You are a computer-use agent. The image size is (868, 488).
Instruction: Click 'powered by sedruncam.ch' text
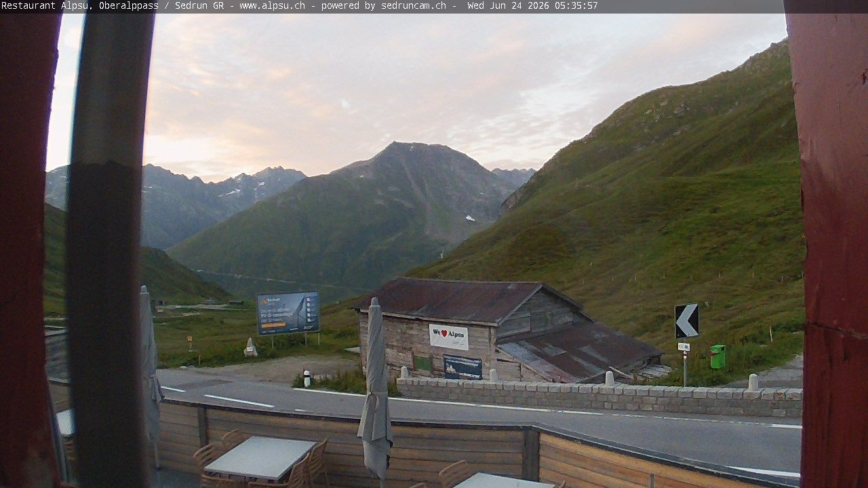click(384, 5)
